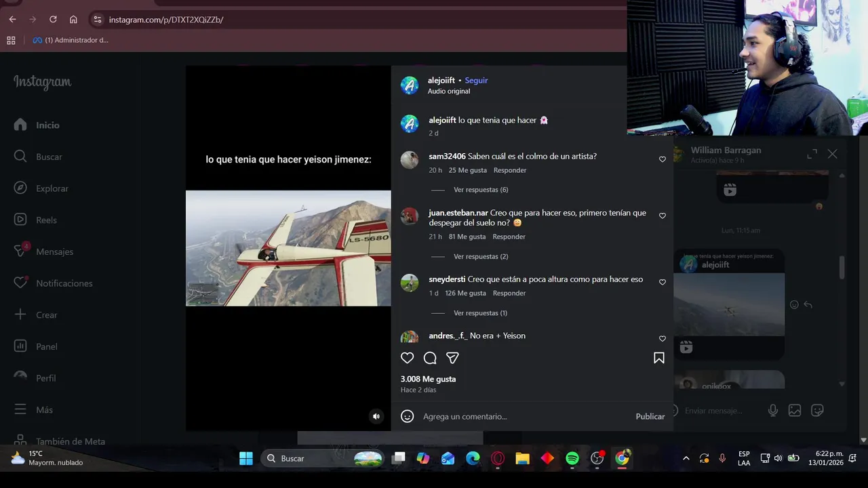Save post with bookmark icon
This screenshot has width=868, height=488.
pyautogui.click(x=658, y=358)
